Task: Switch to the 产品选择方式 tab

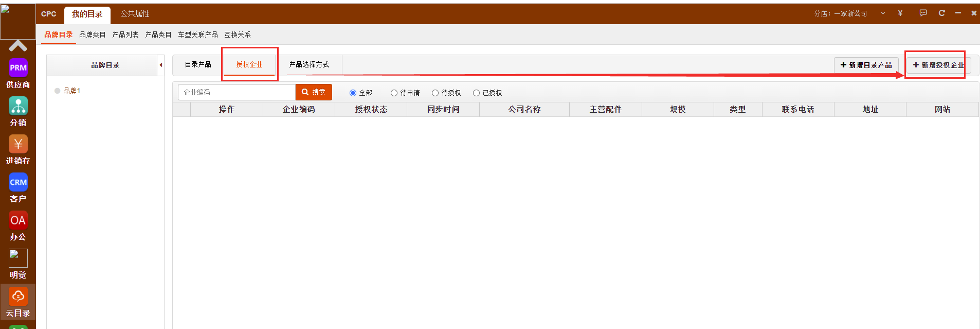Action: click(x=309, y=65)
